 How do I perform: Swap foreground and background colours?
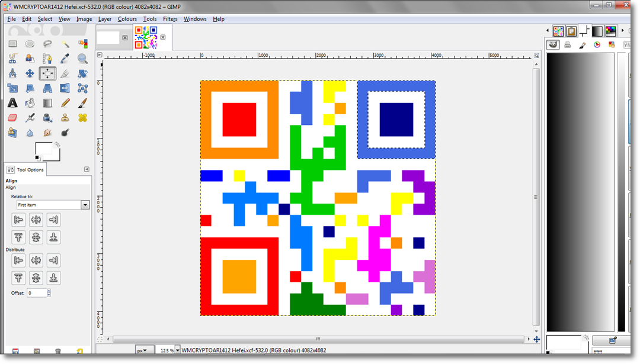(x=57, y=144)
